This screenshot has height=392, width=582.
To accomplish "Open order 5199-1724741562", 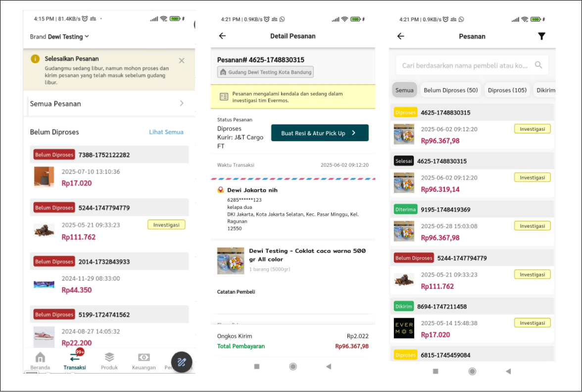I will click(x=109, y=328).
